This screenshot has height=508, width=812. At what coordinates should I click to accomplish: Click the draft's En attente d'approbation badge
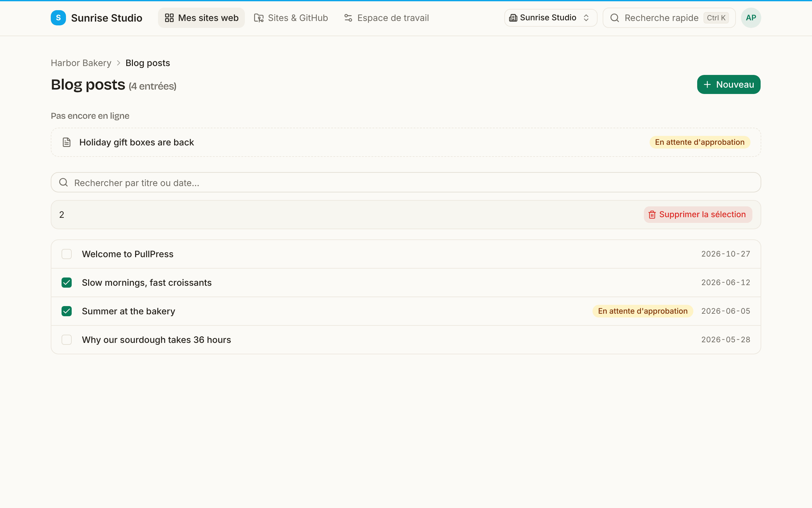[x=700, y=142]
